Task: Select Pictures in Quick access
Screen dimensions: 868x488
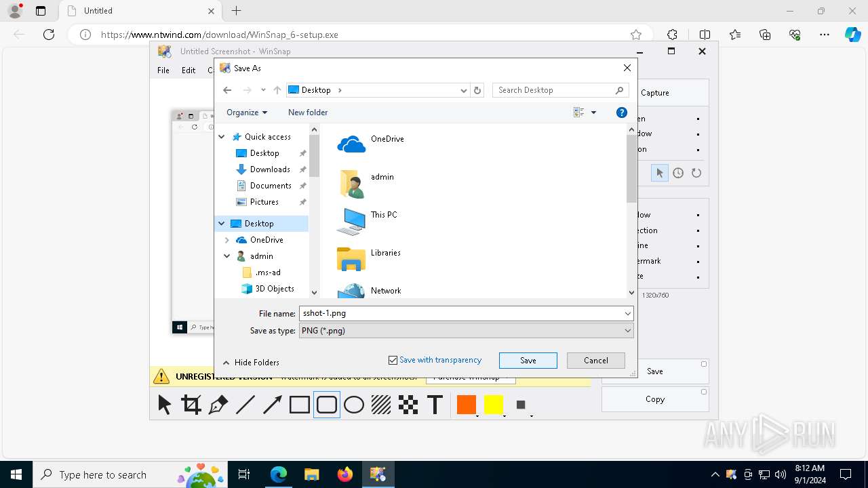Action: click(x=264, y=202)
